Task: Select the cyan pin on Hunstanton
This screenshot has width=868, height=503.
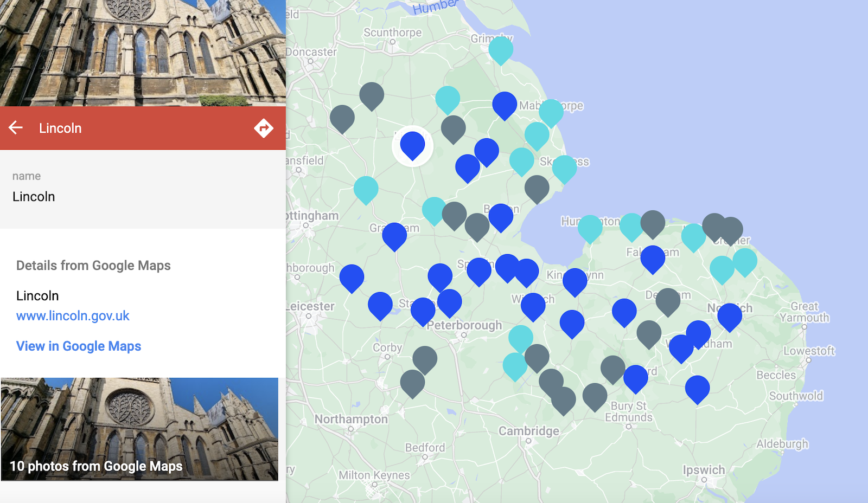Action: 590,227
